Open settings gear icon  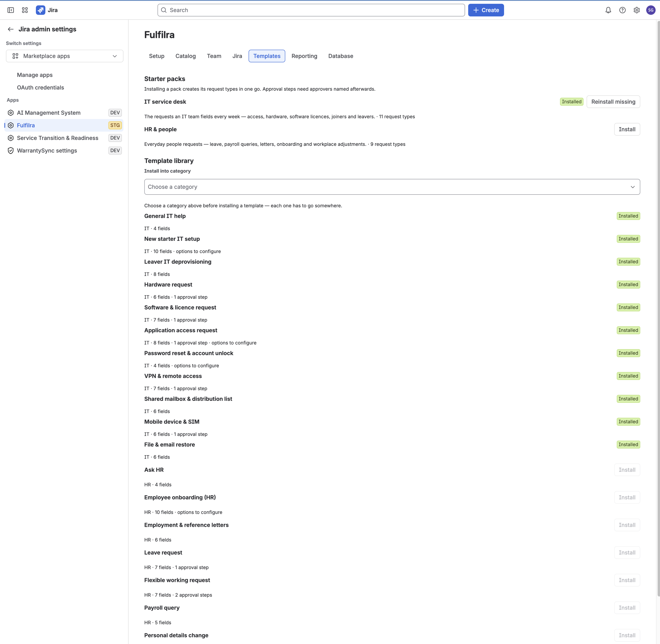coord(637,10)
